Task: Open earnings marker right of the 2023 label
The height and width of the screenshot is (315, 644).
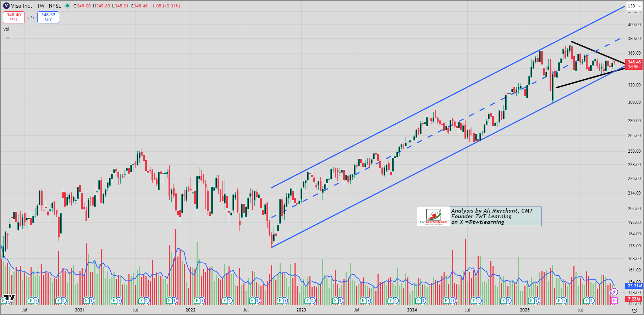Action: point(308,301)
